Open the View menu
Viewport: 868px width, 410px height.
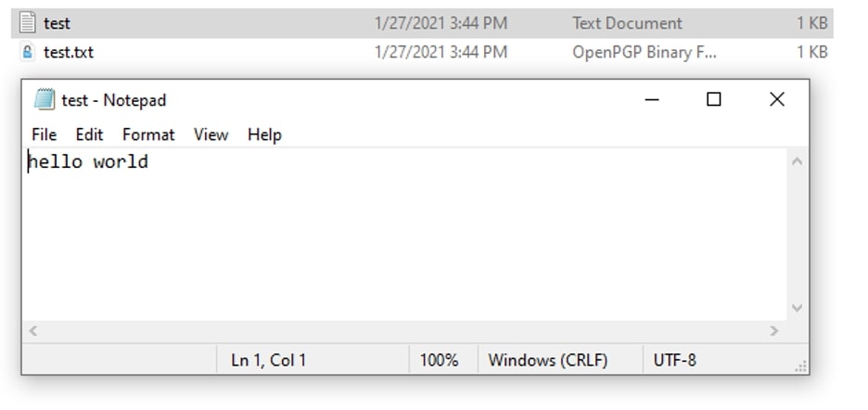211,135
